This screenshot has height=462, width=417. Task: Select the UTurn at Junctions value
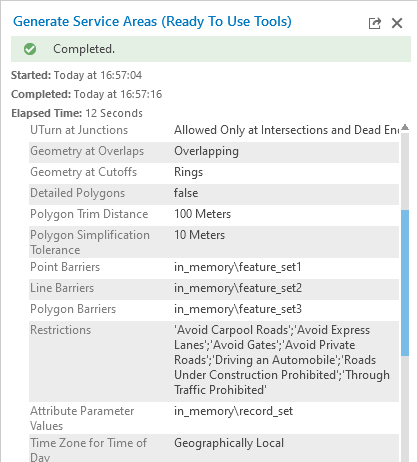click(286, 130)
